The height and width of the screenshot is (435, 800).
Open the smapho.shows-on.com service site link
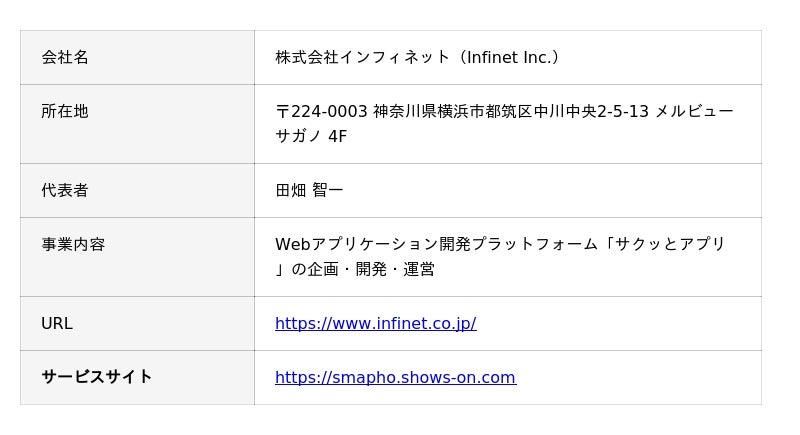[x=395, y=377]
